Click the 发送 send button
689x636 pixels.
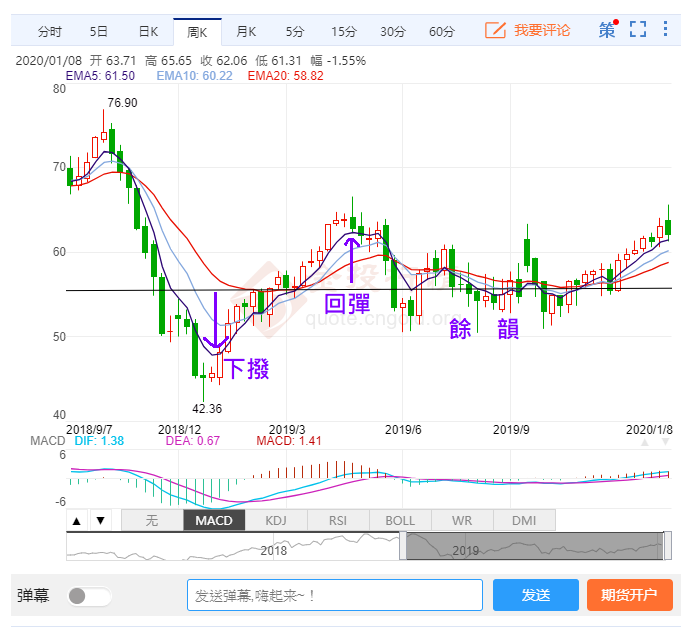point(535,595)
